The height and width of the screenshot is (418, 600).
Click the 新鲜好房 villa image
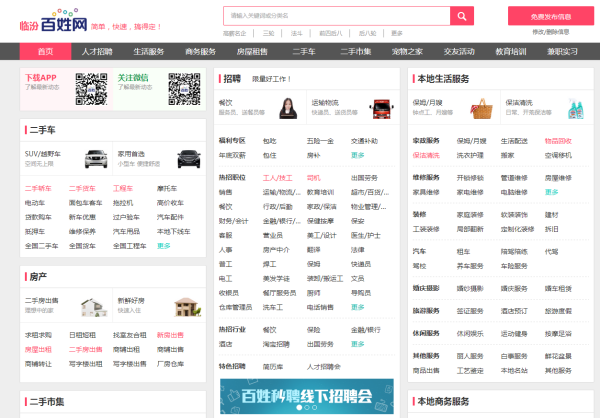pos(188,307)
